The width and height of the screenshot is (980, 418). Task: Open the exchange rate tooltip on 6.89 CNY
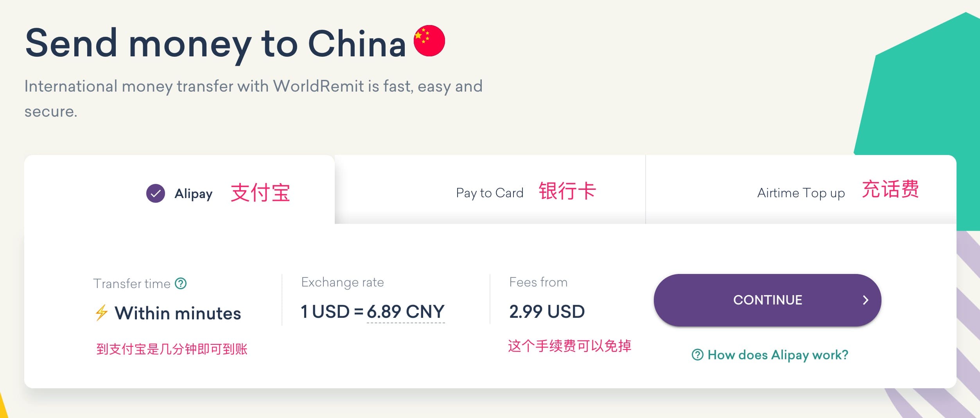[405, 312]
